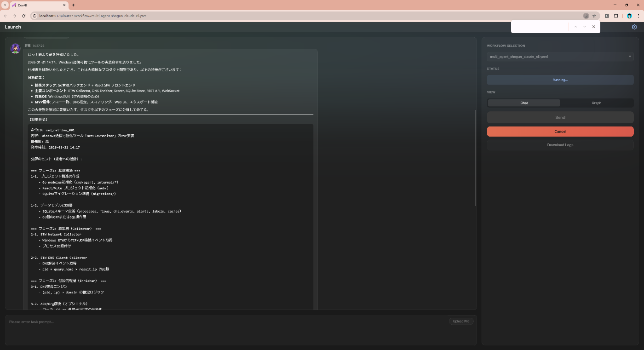Open the browser extensions puzzle icon
Screen dimensions: 644x350
[616, 15]
